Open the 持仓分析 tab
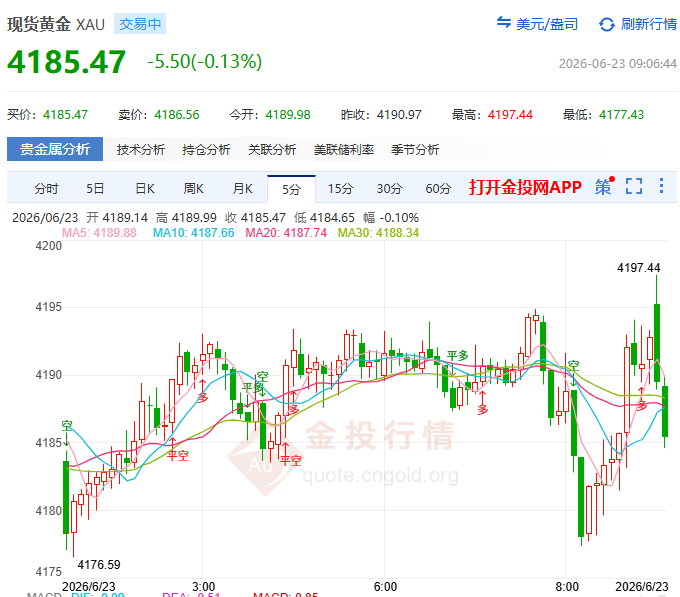The width and height of the screenshot is (680, 597). (x=206, y=150)
